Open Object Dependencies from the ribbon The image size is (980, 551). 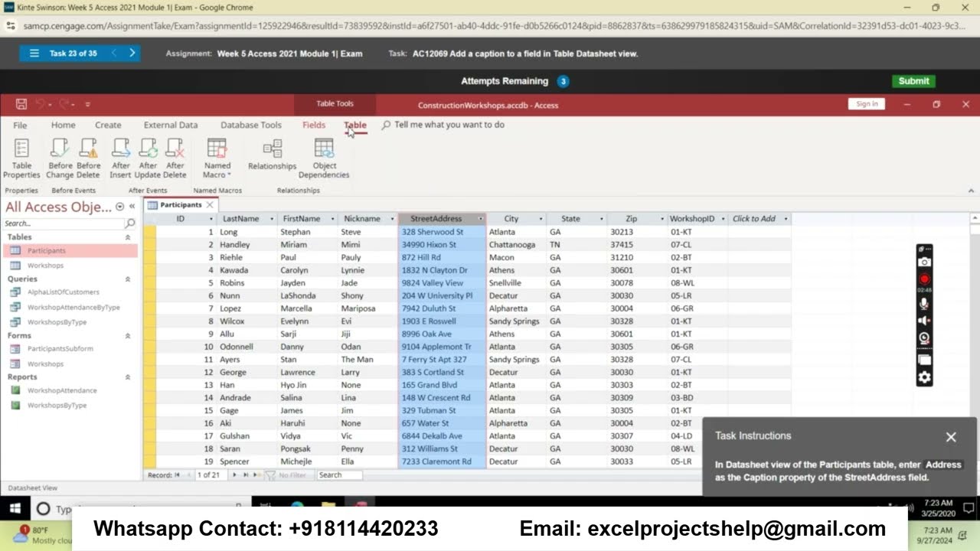pos(324,159)
